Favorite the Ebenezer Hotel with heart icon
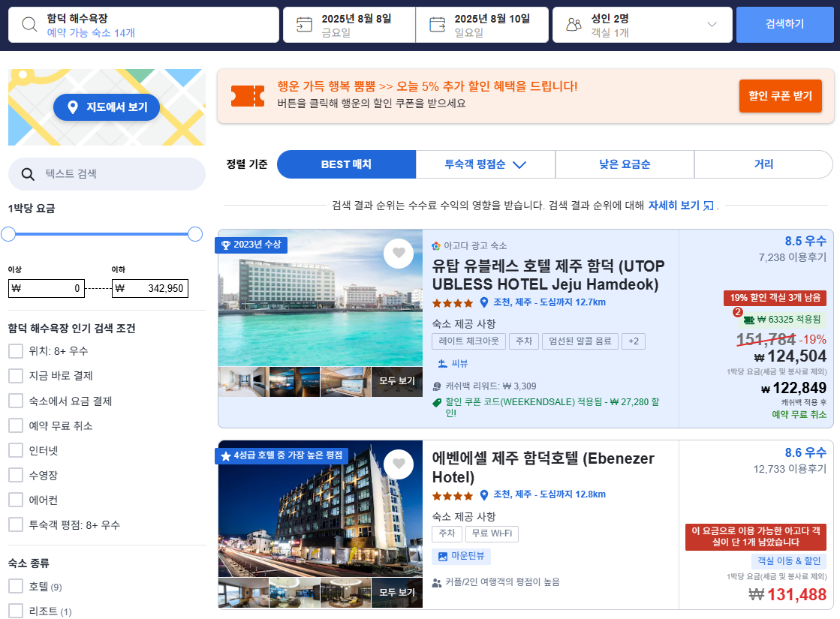 399,464
